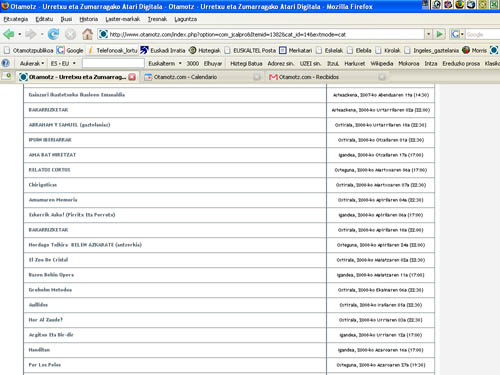Open the Amumaren Memoria event link
Image resolution: width=500 pixels, height=375 pixels.
tap(53, 200)
